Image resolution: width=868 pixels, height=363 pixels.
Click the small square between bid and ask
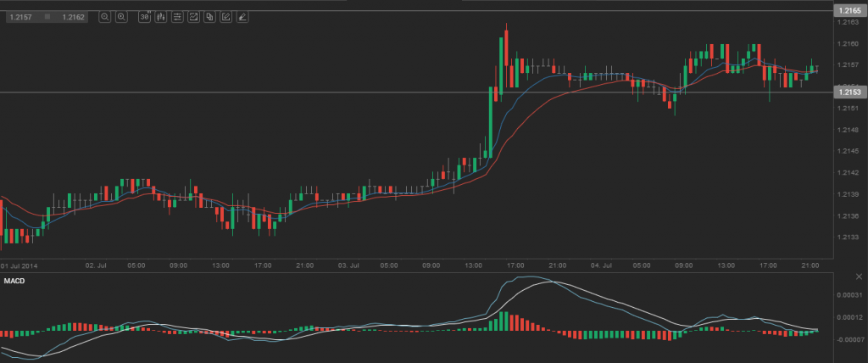pyautogui.click(x=47, y=17)
